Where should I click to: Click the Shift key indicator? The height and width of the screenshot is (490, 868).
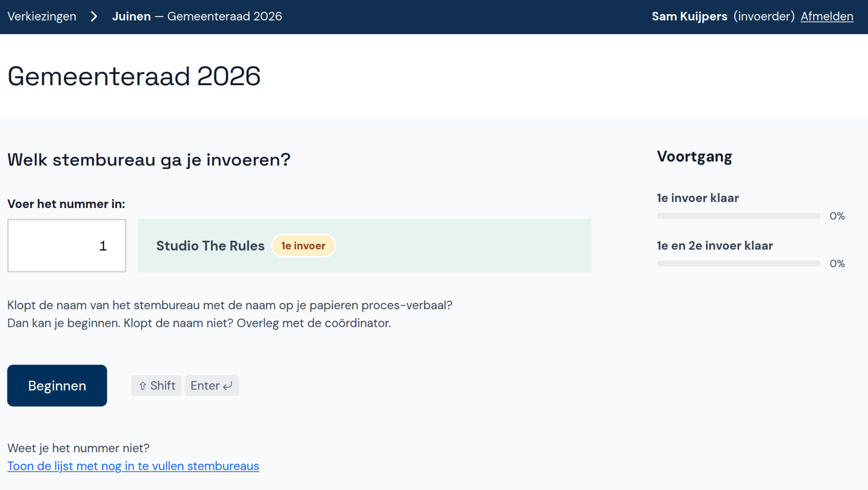(156, 385)
